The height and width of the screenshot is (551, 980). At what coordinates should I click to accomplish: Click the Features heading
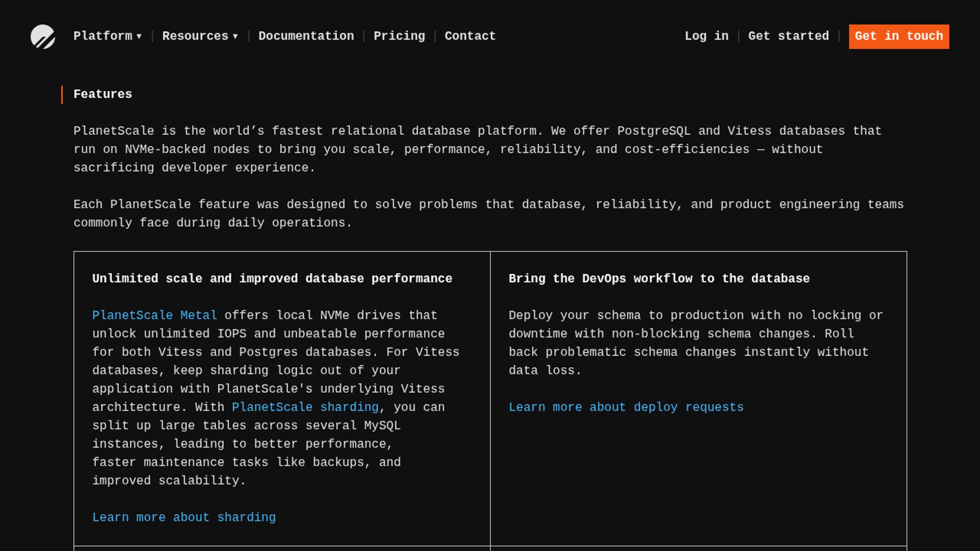103,94
